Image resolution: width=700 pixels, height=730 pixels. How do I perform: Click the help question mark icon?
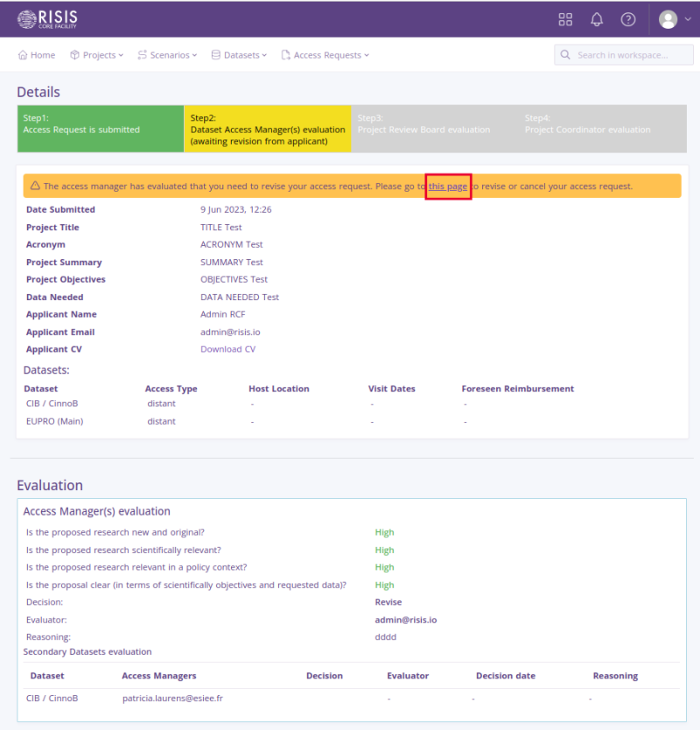(x=628, y=18)
